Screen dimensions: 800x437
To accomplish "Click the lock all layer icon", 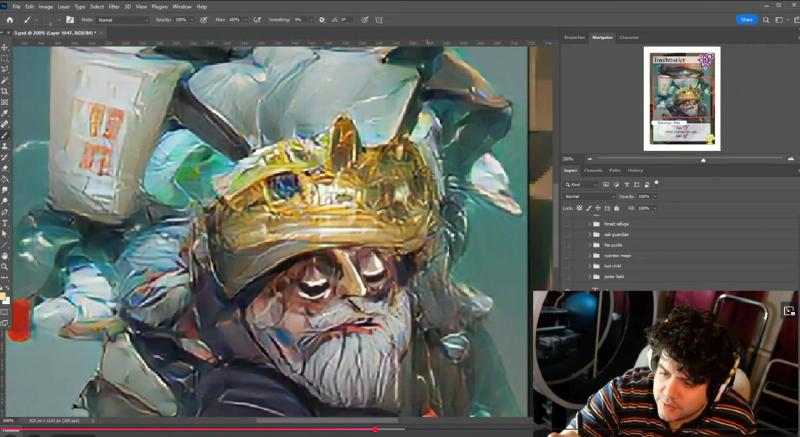I will (614, 208).
